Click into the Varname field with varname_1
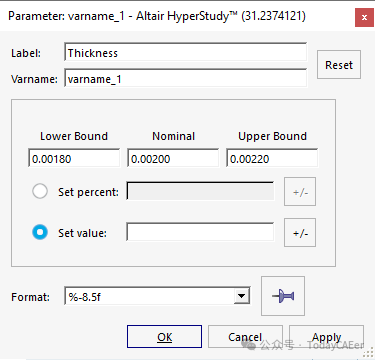Screen dimensions: 375x360 pos(185,78)
